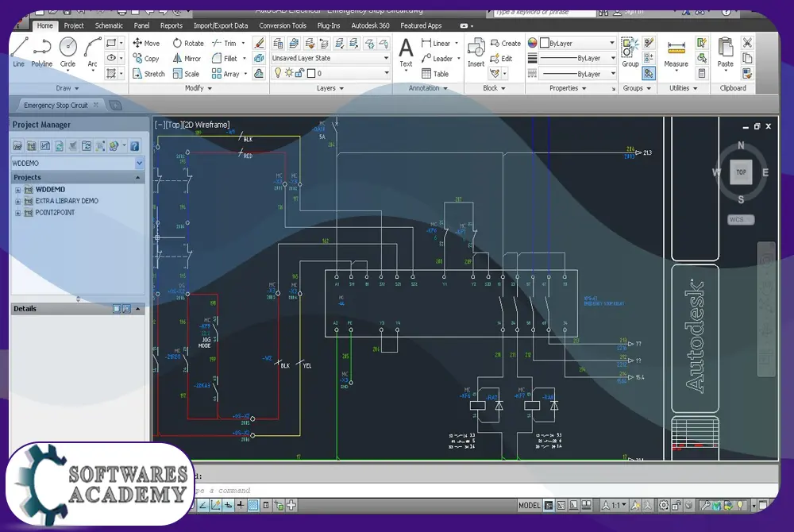The width and height of the screenshot is (794, 532).
Task: Toggle the layer lock padlock icon
Action: 299,73
